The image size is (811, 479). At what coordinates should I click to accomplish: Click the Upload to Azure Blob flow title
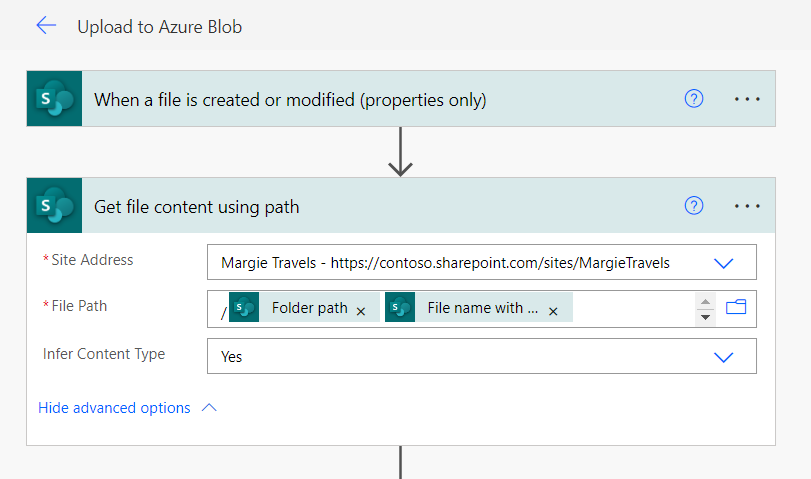pos(159,27)
